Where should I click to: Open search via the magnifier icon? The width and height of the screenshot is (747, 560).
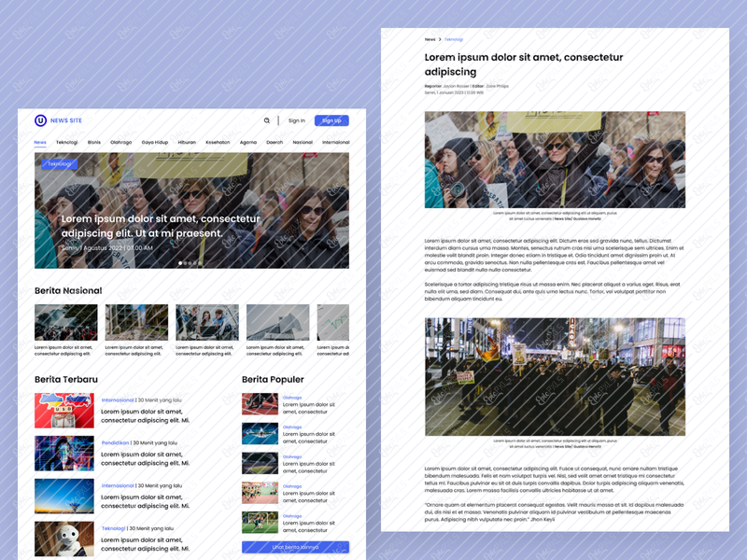[267, 120]
